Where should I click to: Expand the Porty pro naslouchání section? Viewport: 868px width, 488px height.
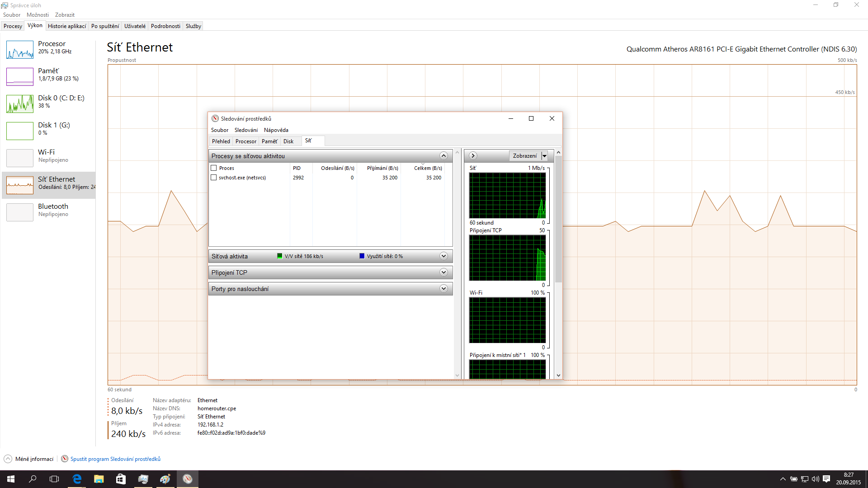pyautogui.click(x=443, y=289)
